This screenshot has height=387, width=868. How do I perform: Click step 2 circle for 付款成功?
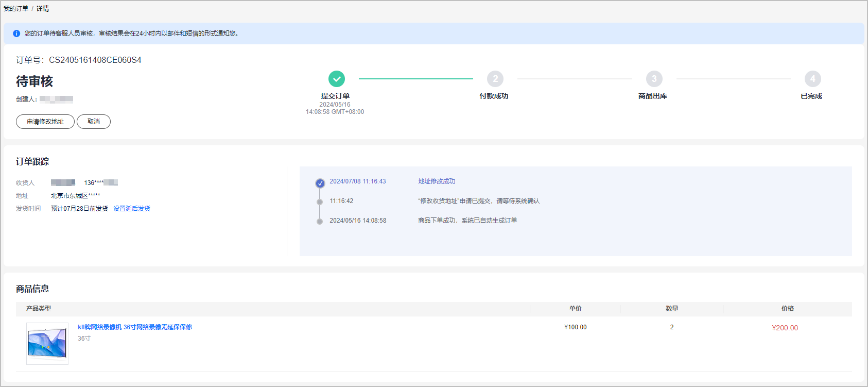coord(495,79)
